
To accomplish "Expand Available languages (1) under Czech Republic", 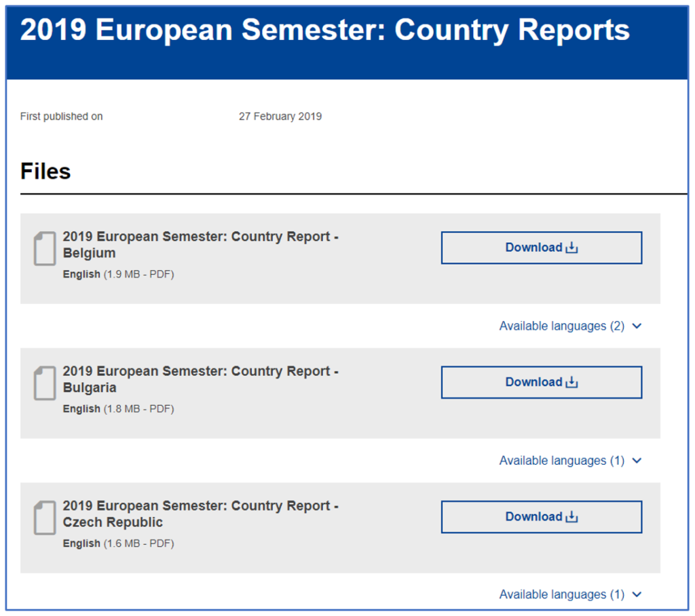I will click(570, 595).
